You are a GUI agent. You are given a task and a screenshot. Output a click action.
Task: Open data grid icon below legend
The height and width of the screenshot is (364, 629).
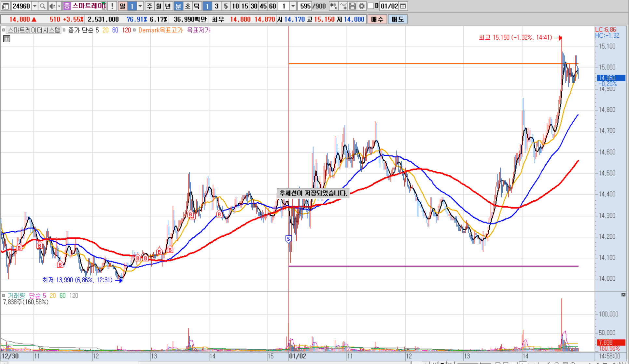(7, 39)
